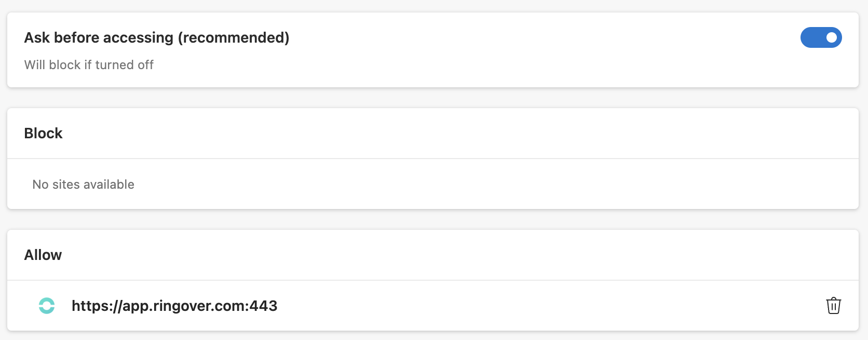
Task: Click the "https://" prefix of the Ringover URL
Action: (97, 306)
